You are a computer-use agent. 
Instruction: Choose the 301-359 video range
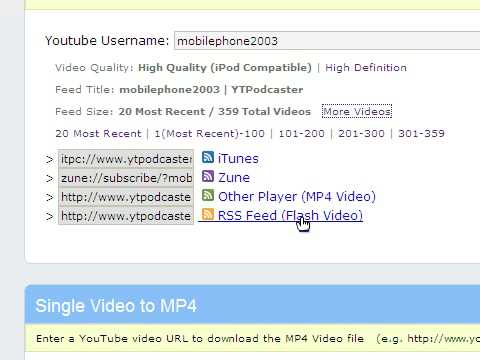421,134
